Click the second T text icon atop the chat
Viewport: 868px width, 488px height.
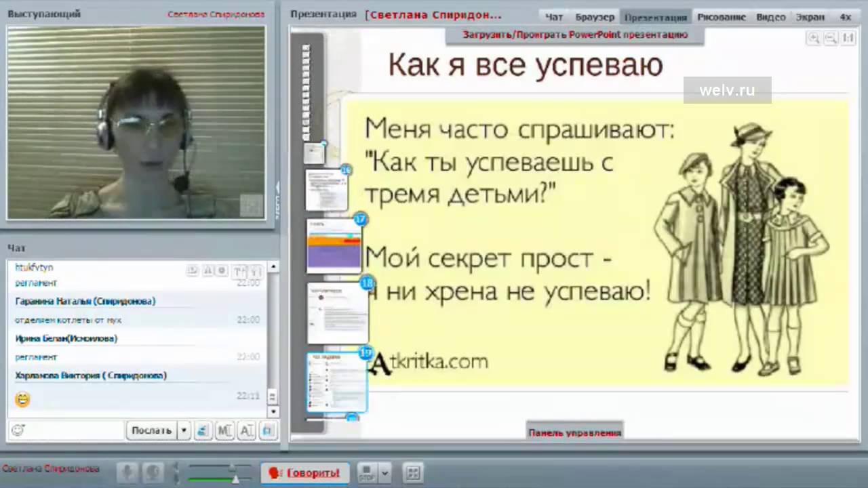pos(256,271)
